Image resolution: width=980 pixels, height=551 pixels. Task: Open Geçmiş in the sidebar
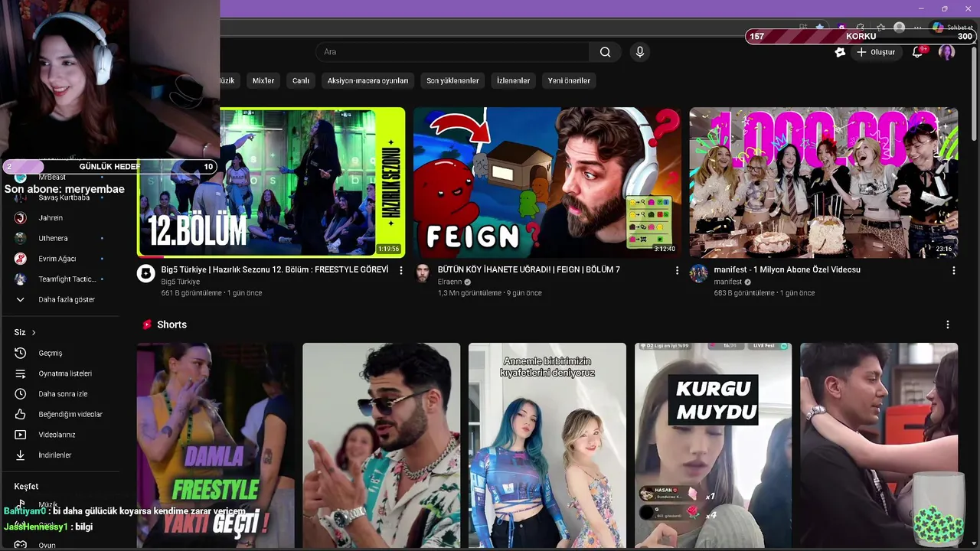click(61, 353)
